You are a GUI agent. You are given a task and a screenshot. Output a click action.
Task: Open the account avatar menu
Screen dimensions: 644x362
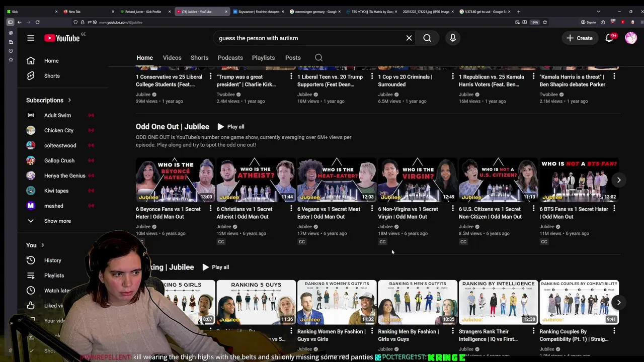click(x=631, y=38)
